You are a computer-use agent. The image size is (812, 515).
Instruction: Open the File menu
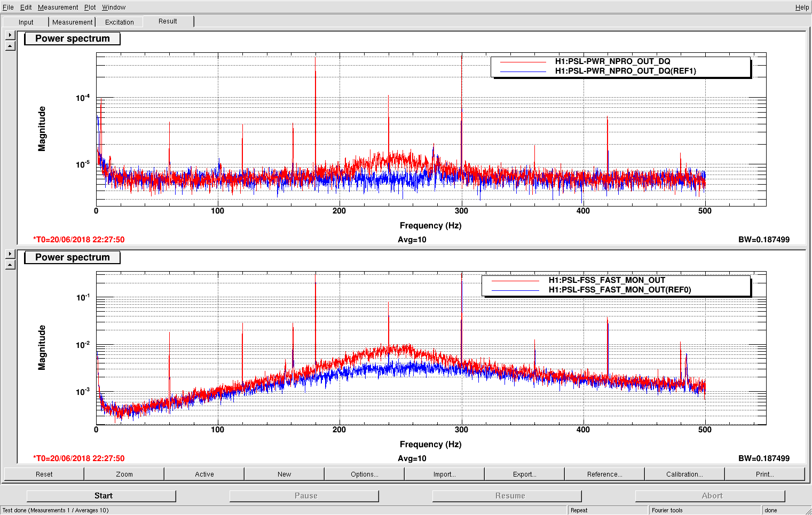[x=8, y=7]
